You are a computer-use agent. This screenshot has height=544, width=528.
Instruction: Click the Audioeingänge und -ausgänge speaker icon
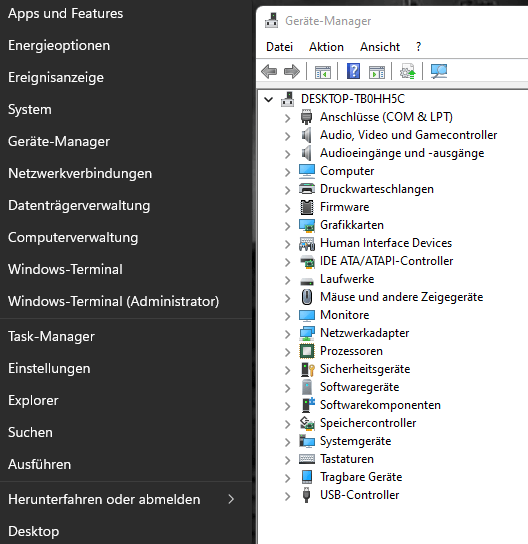(x=306, y=153)
